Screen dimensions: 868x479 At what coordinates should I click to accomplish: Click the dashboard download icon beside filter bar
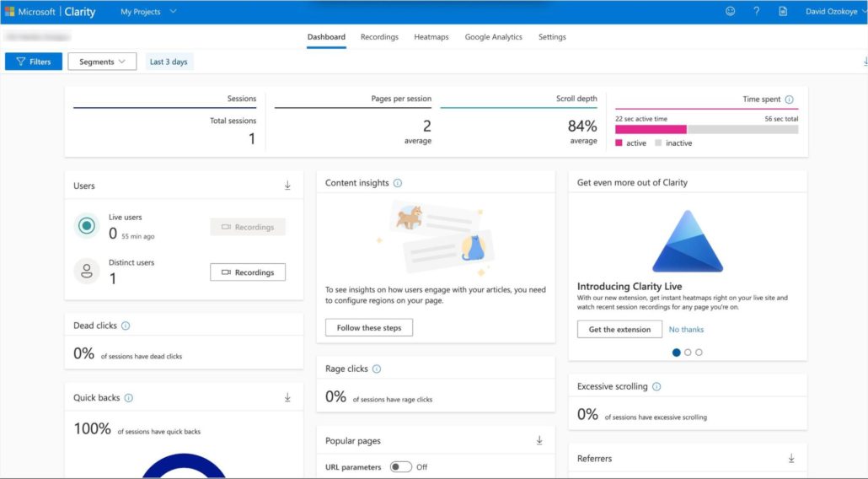point(865,62)
